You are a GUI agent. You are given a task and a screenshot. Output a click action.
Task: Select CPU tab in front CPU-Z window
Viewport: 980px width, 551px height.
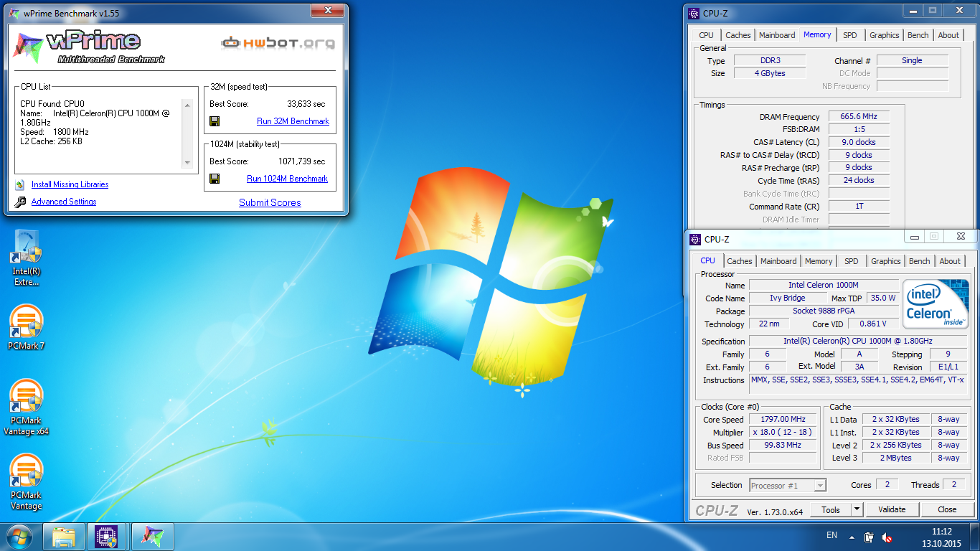(707, 260)
